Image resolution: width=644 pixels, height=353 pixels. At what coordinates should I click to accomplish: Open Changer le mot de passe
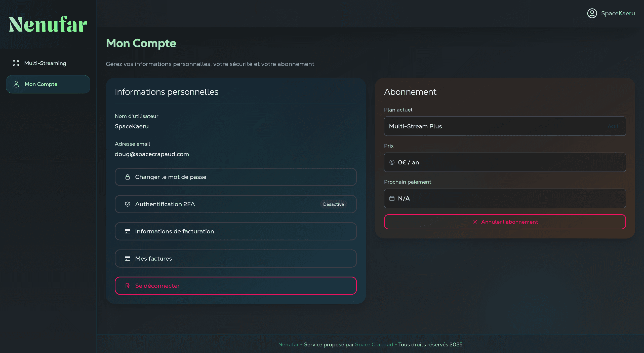[235, 177]
